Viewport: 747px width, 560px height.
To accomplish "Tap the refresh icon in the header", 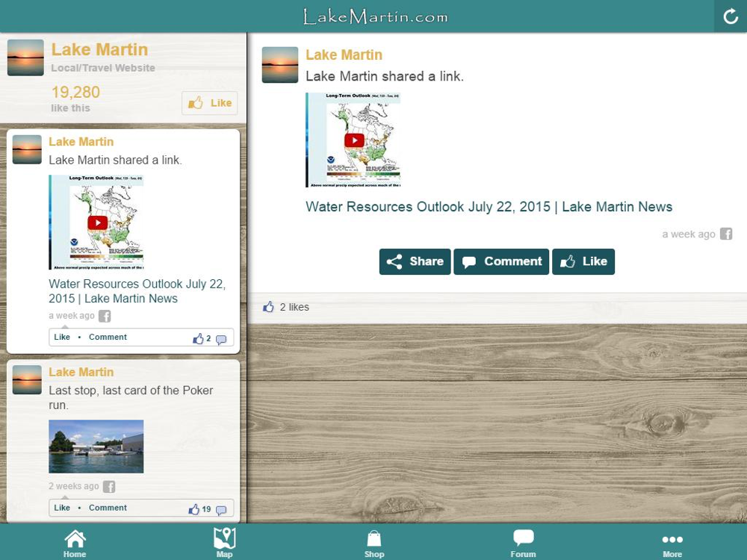I will pos(731,16).
